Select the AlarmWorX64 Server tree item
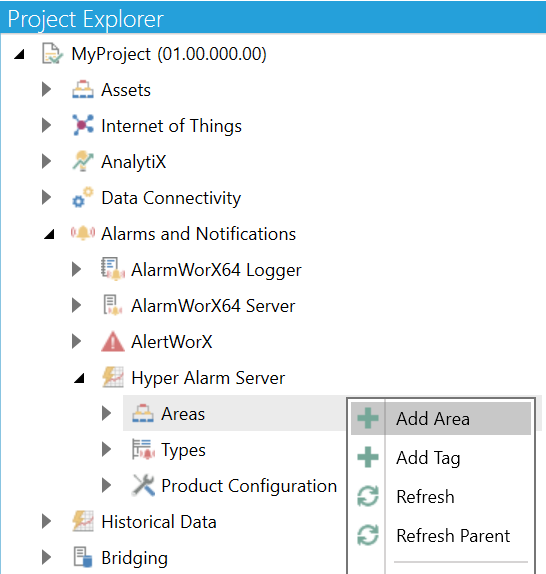Screen dimensions: 546x574 point(213,306)
